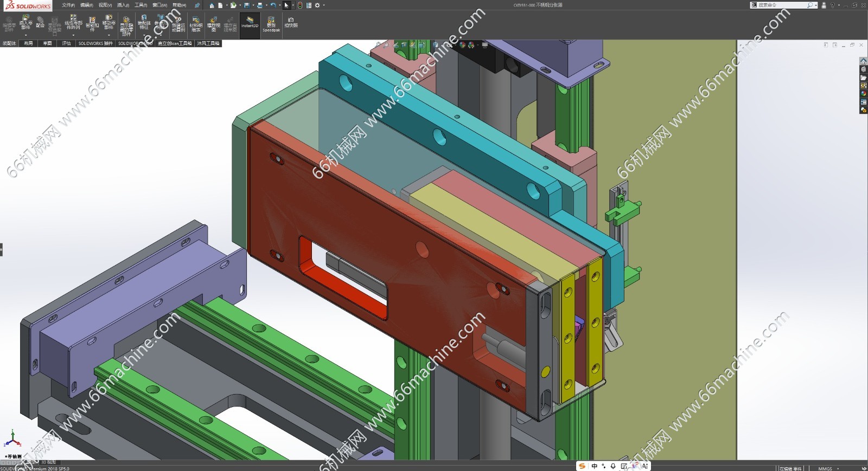
Task: Toggle the Instant3D button
Action: pos(250,23)
